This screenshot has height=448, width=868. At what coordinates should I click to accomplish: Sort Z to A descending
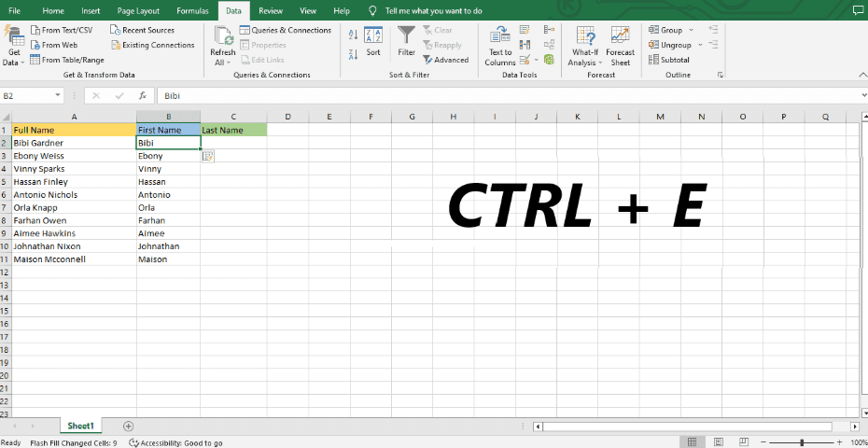(353, 54)
